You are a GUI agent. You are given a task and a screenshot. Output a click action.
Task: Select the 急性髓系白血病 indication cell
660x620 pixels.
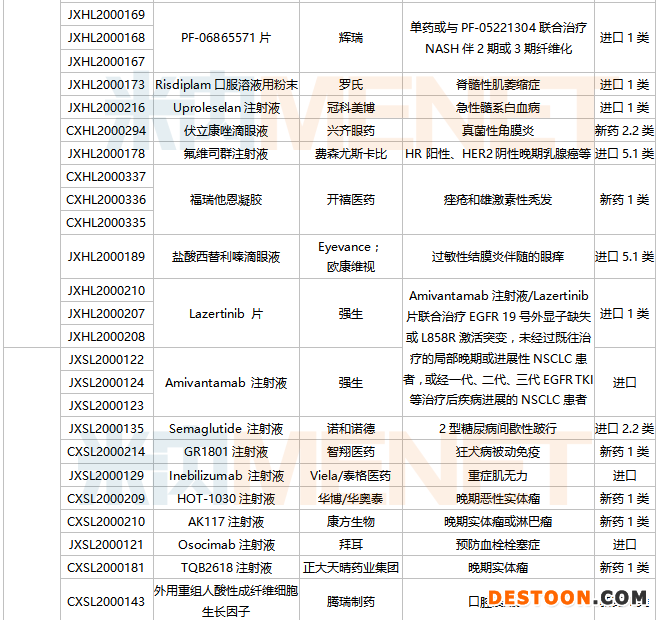[x=498, y=108]
